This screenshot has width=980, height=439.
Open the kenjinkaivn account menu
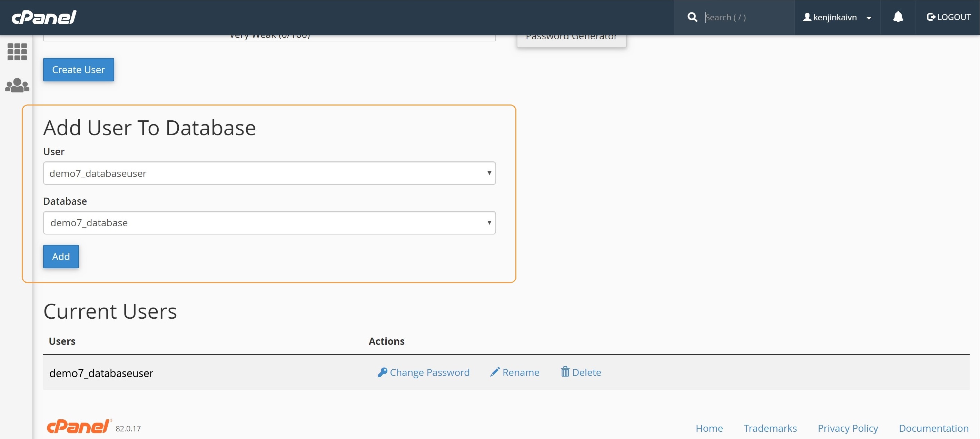(x=837, y=17)
